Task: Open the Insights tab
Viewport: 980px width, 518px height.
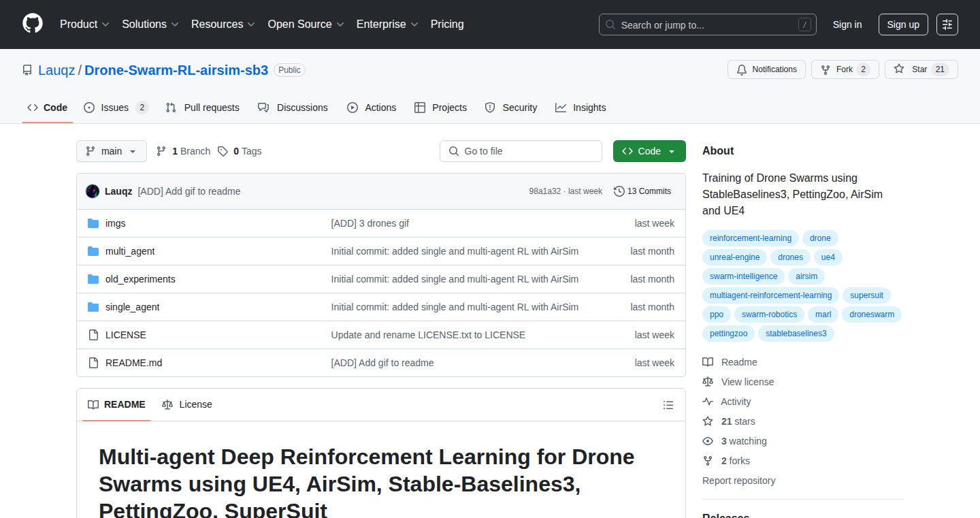Action: pos(581,108)
